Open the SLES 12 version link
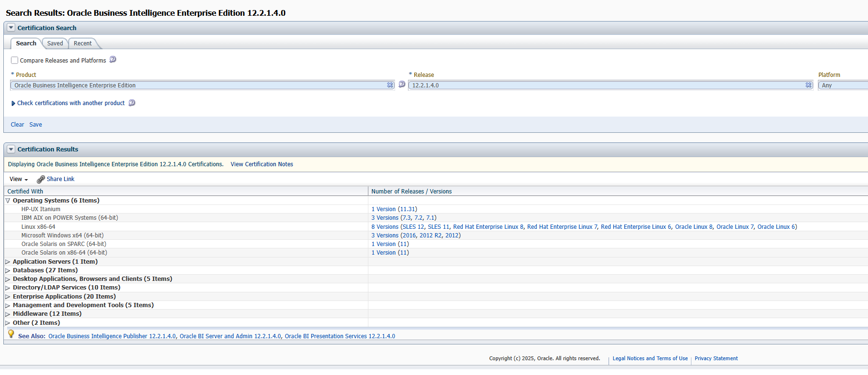Viewport: 868px width, 375px height. pos(413,227)
